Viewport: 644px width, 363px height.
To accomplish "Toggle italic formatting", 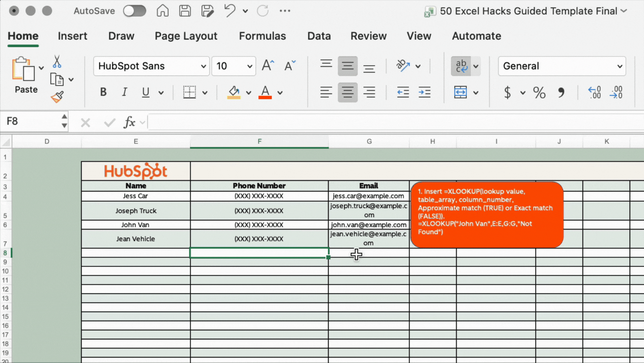I will (124, 92).
